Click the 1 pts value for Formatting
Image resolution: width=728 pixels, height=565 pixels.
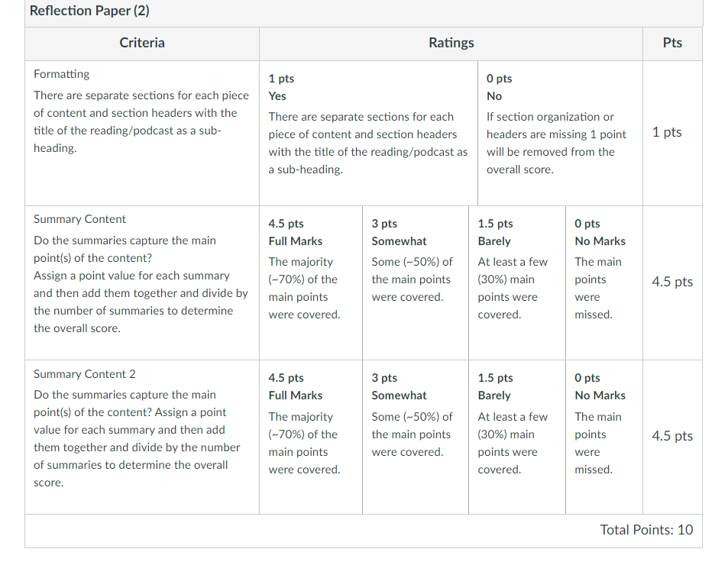click(x=667, y=132)
